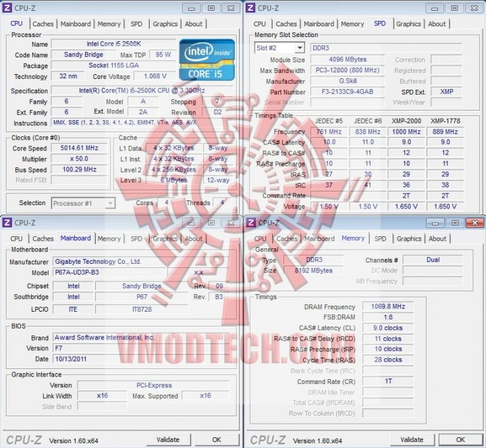
Task: Click the FSB:DRAM ratio '1:8'
Action: click(x=387, y=317)
